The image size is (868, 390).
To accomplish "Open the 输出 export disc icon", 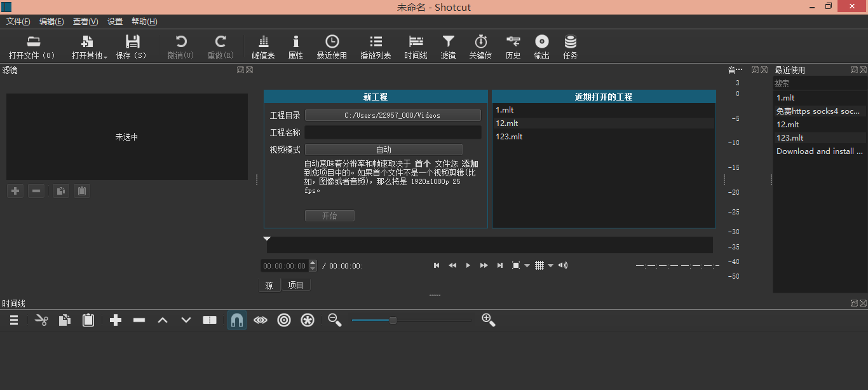I will point(541,48).
